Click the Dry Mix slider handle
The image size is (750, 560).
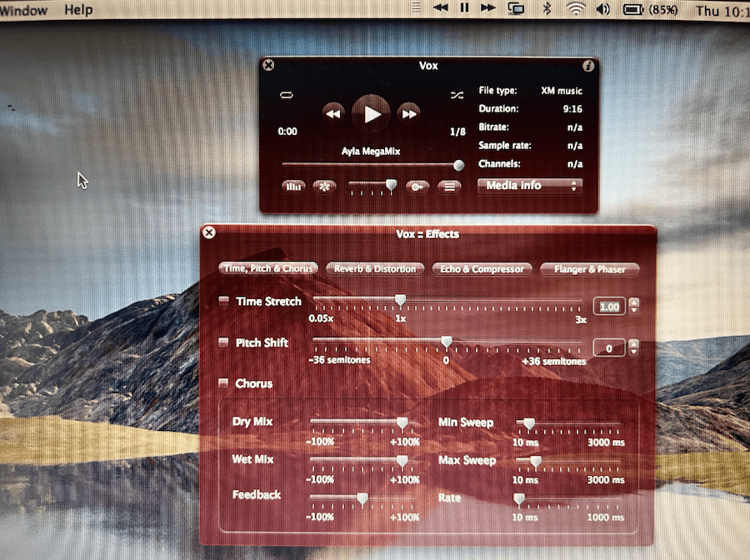click(x=402, y=422)
